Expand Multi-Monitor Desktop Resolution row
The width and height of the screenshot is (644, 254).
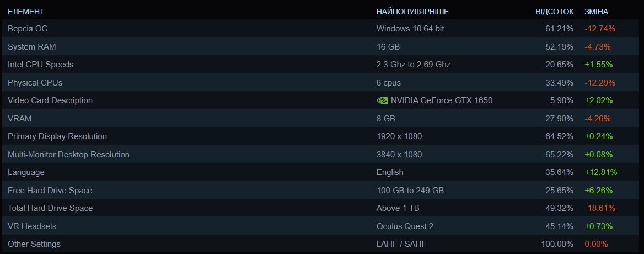tap(322, 154)
